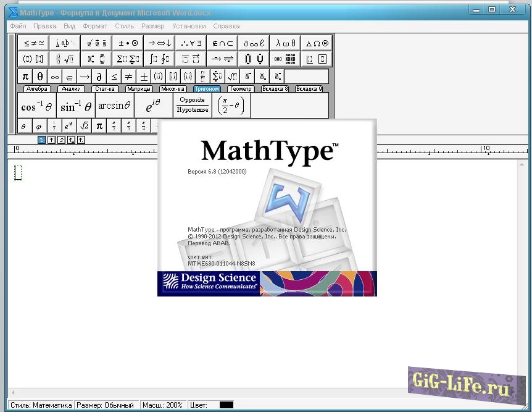Open the summation templates palette
The width and height of the screenshot is (532, 412).
128,59
